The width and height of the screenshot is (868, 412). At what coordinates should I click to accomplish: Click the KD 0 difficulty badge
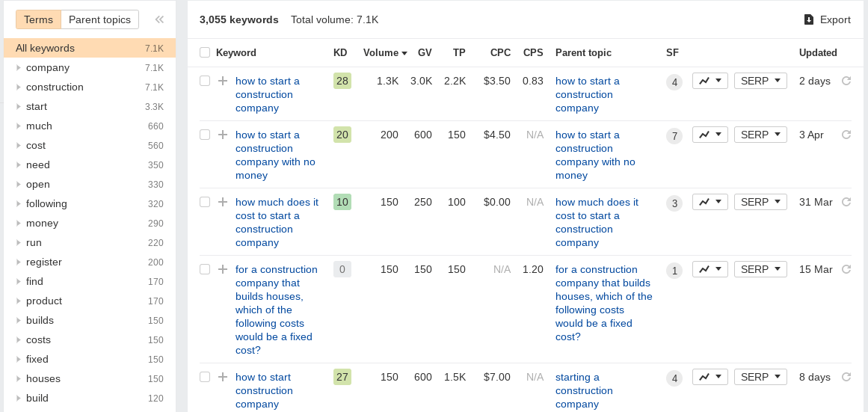coord(342,269)
